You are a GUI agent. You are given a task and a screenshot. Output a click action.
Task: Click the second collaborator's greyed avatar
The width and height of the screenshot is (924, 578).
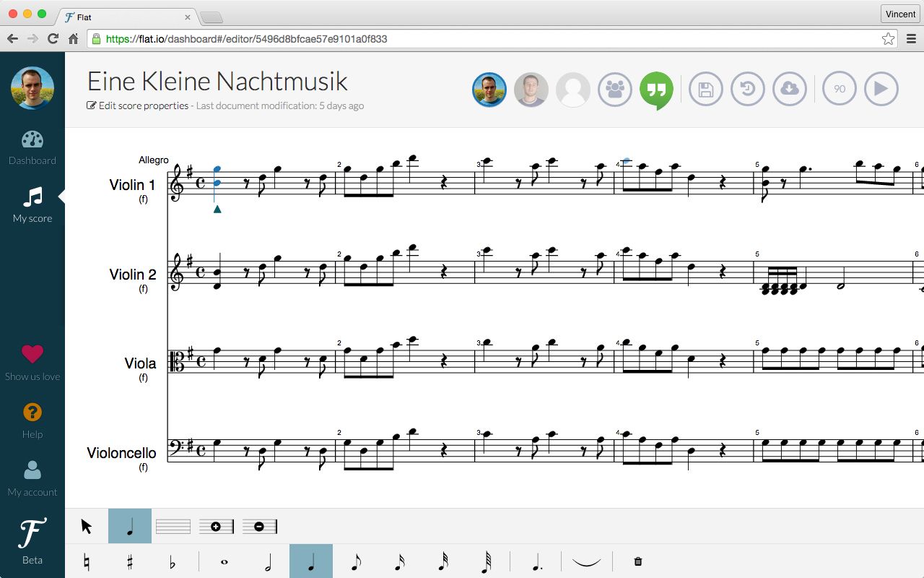coord(531,90)
